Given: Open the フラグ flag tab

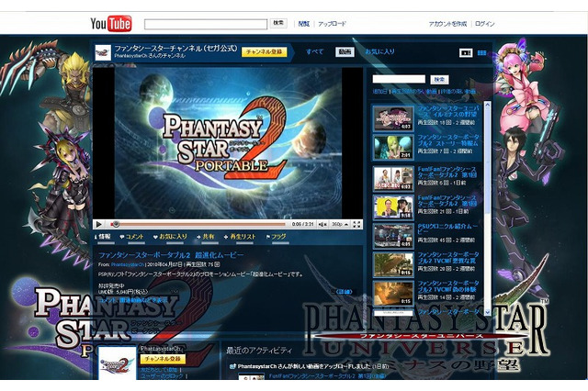Looking at the screenshot, I should [x=276, y=237].
